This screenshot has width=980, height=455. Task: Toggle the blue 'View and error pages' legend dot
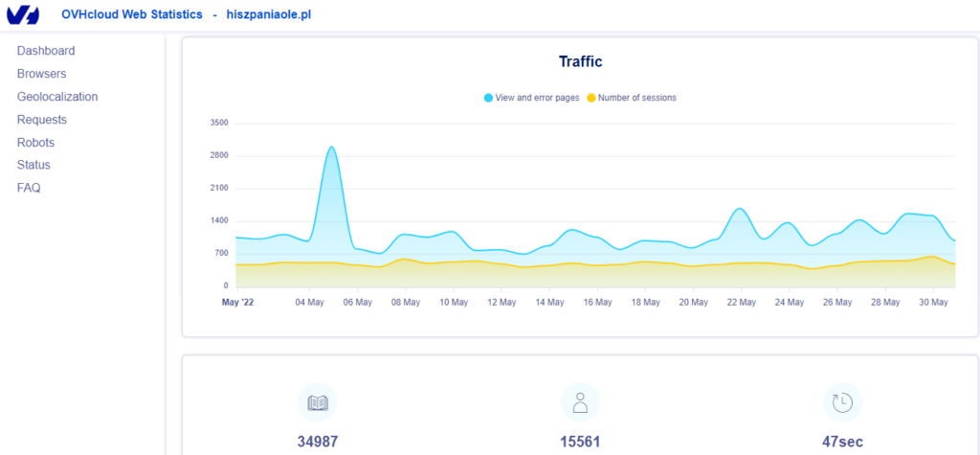coord(488,98)
